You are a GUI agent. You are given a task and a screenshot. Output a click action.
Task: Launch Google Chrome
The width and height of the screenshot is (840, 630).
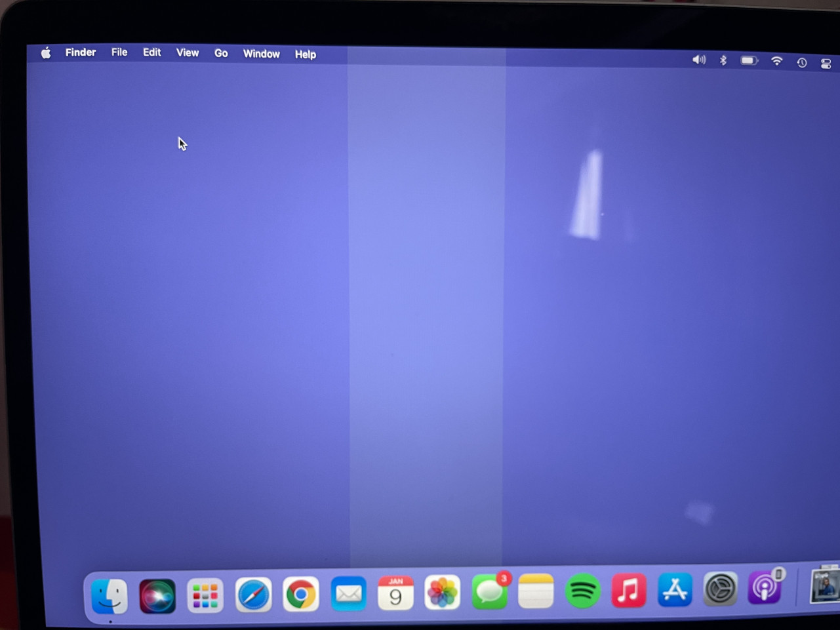click(x=300, y=594)
